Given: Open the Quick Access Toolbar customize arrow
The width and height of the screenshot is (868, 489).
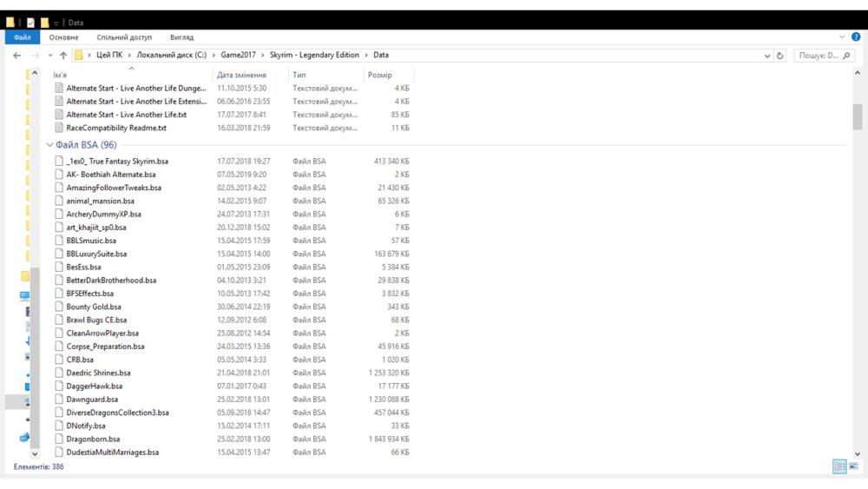Looking at the screenshot, I should click(56, 23).
